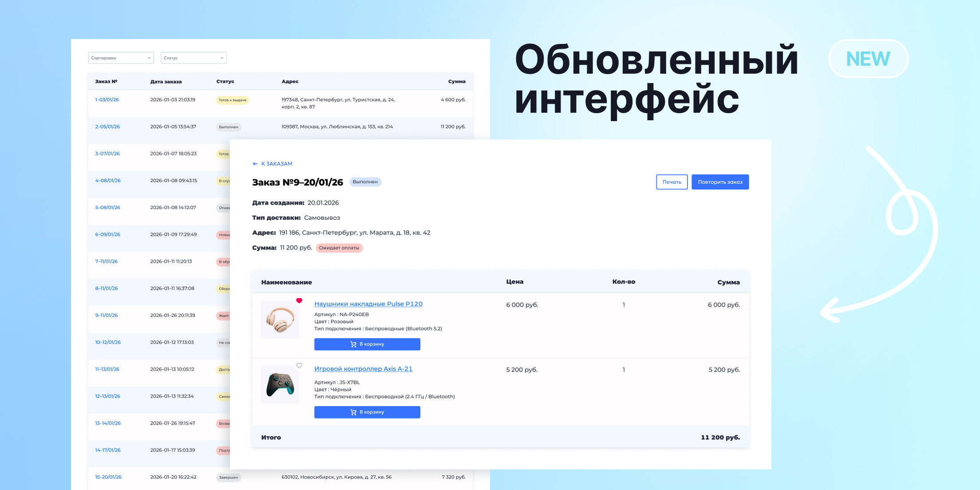Open the Наушники накладные Pulse P120 link
The image size is (980, 490).
pos(368,304)
